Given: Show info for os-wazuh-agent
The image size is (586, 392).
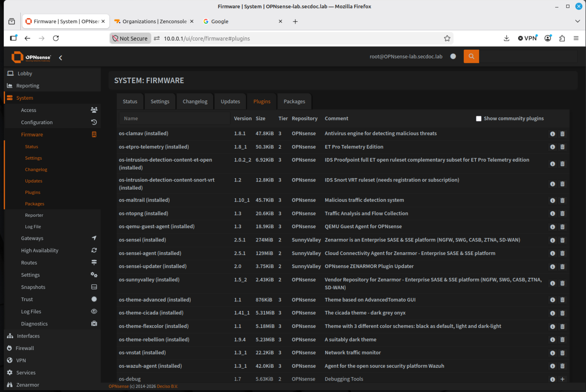Looking at the screenshot, I should click(x=553, y=366).
